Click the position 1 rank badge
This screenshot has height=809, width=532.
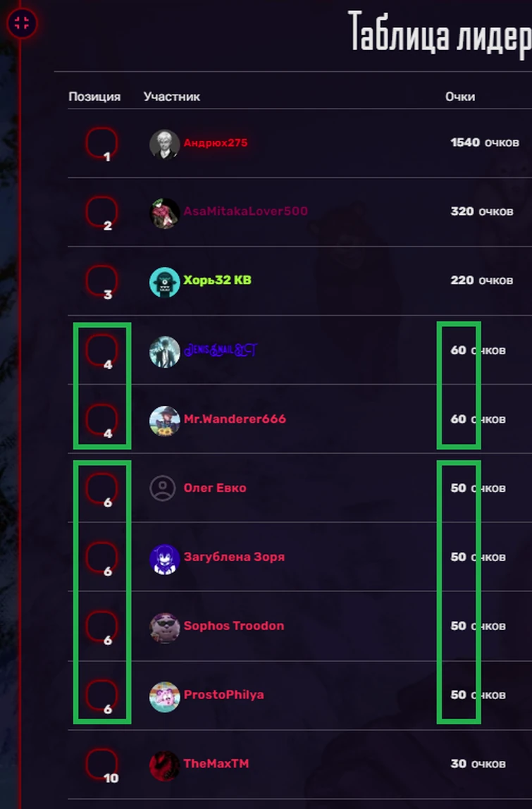101,144
